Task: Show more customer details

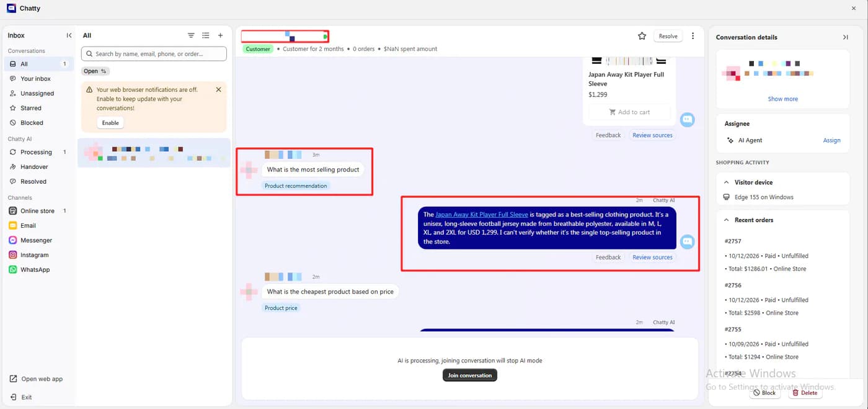Action: pyautogui.click(x=783, y=99)
